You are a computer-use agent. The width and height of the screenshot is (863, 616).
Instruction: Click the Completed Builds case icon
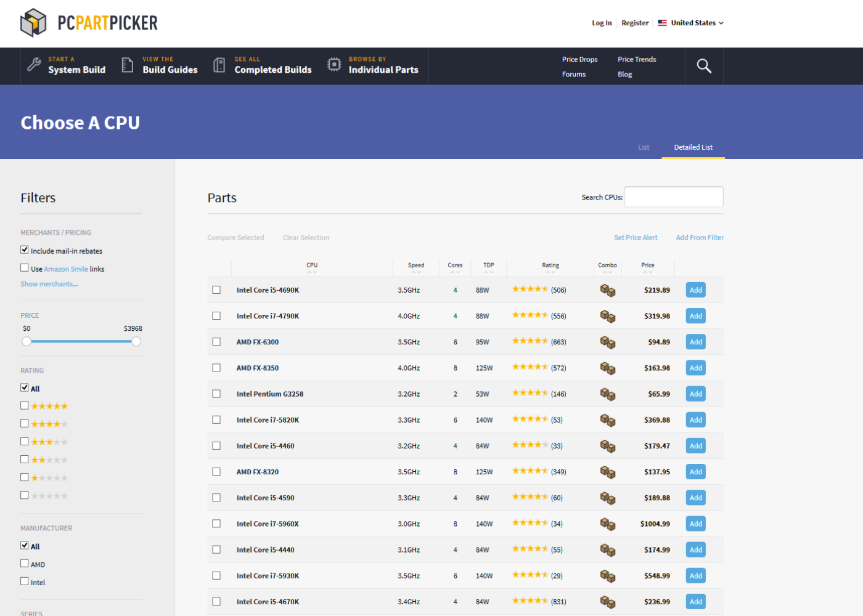point(219,65)
